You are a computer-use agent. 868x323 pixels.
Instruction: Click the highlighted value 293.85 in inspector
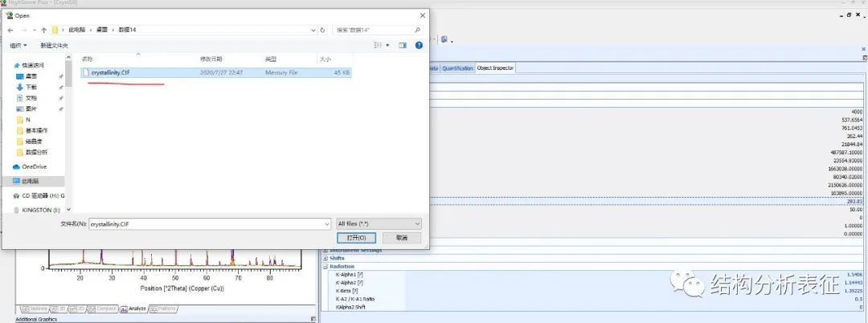point(854,202)
